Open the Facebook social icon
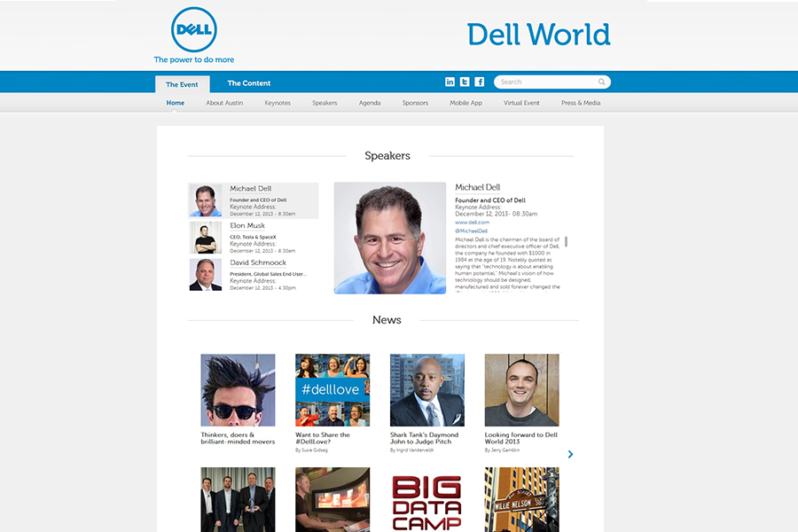This screenshot has width=798, height=532. pyautogui.click(x=480, y=82)
